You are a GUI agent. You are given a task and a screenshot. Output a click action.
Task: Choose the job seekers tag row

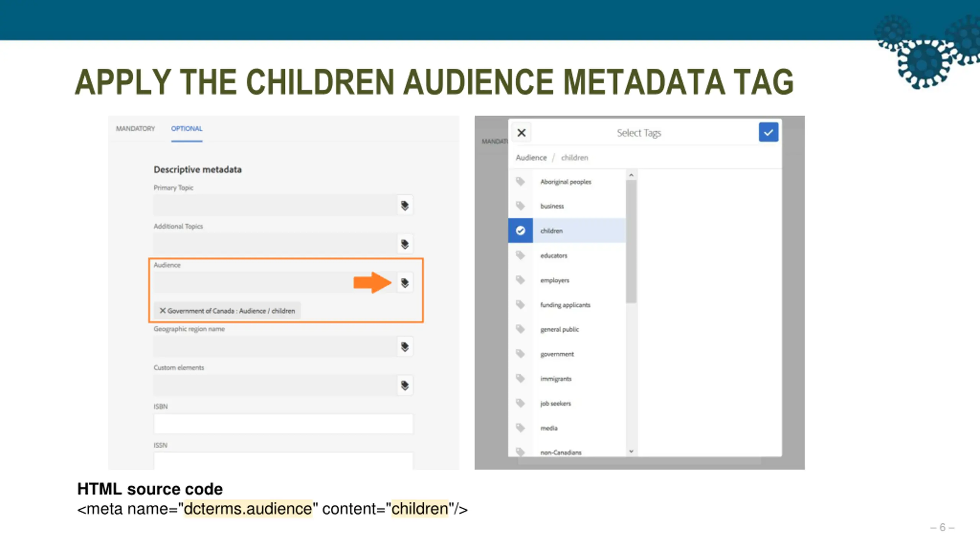(x=567, y=403)
